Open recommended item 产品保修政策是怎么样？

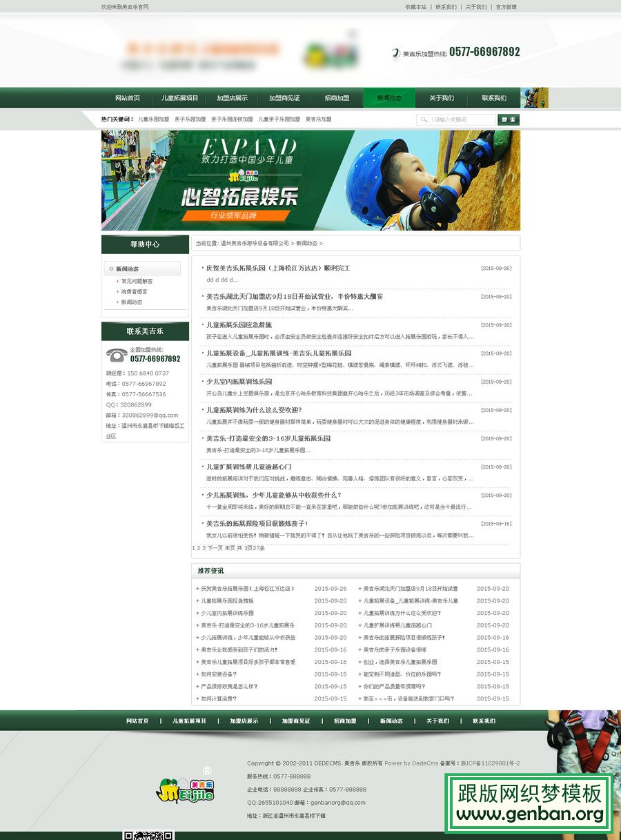pyautogui.click(x=229, y=686)
